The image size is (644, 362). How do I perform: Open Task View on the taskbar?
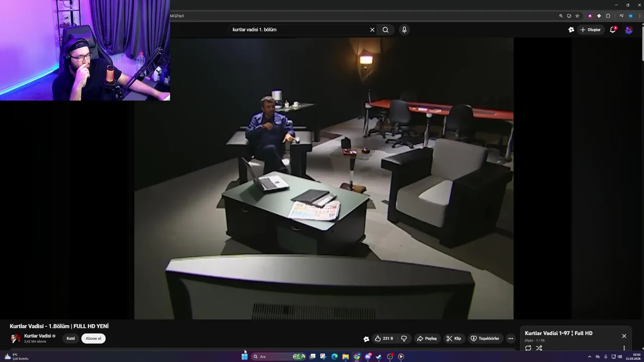pos(312,356)
